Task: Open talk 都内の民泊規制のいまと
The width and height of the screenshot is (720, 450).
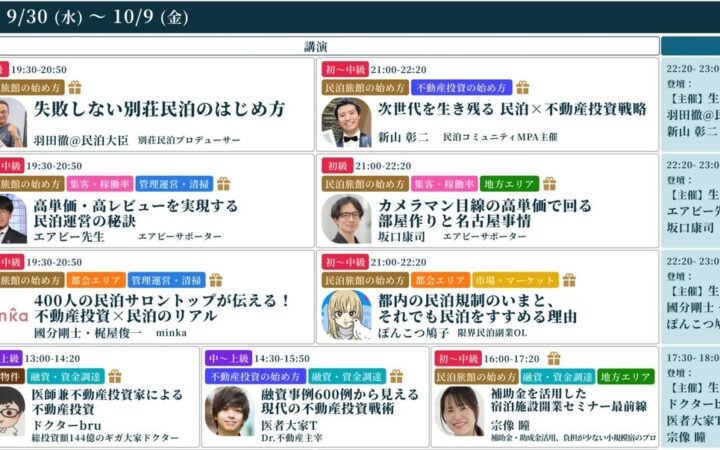Action: [466, 301]
